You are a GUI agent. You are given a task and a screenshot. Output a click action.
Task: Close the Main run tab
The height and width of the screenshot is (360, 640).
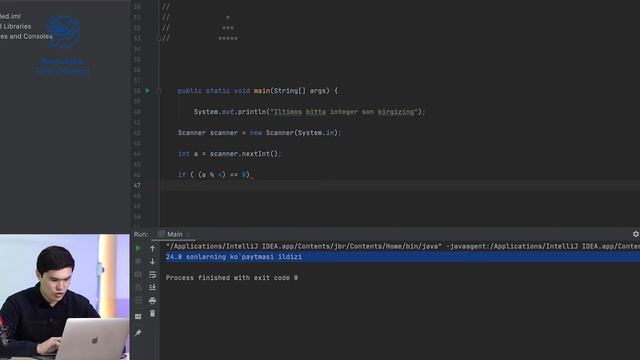(x=188, y=234)
